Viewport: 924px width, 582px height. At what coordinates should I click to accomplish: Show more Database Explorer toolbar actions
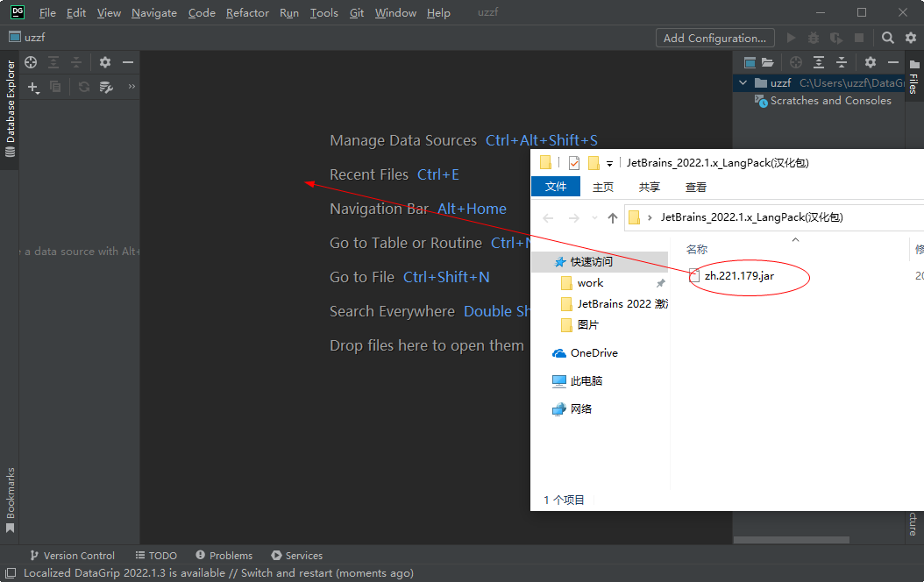[131, 87]
